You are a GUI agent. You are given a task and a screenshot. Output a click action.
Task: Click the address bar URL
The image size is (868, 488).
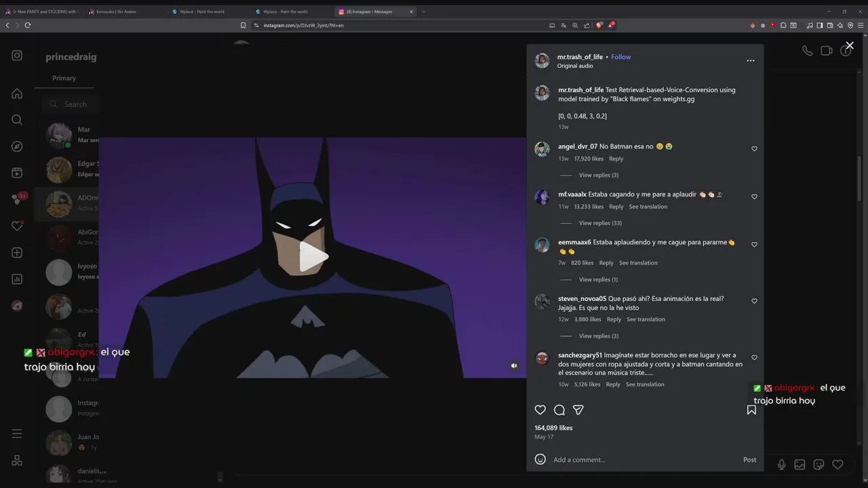(303, 25)
